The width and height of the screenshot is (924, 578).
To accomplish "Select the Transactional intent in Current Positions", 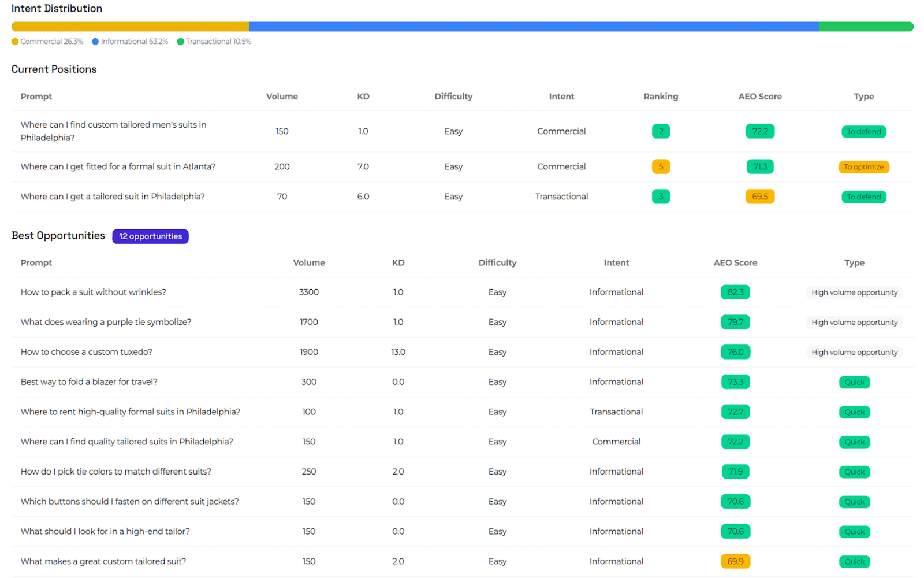I will [x=561, y=197].
